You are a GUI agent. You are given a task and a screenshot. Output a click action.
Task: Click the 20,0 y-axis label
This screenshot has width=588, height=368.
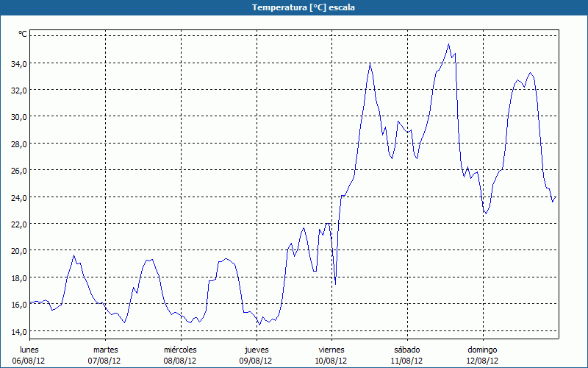click(18, 251)
